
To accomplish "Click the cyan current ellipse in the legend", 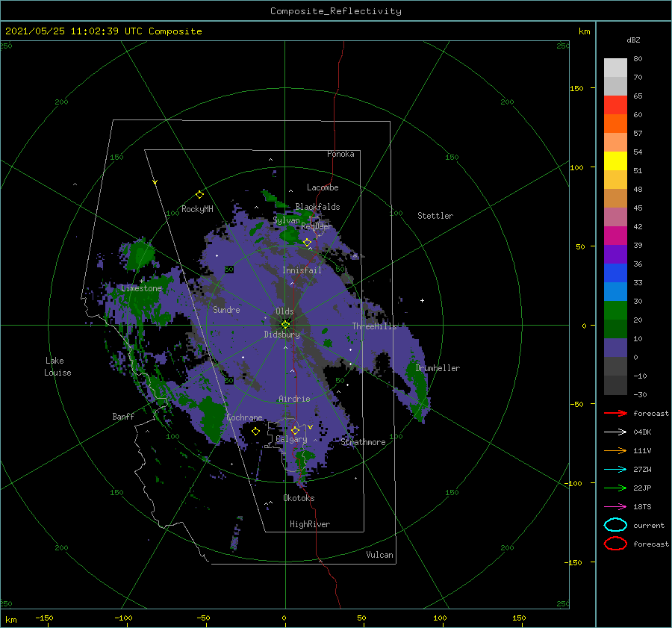I will pyautogui.click(x=615, y=525).
